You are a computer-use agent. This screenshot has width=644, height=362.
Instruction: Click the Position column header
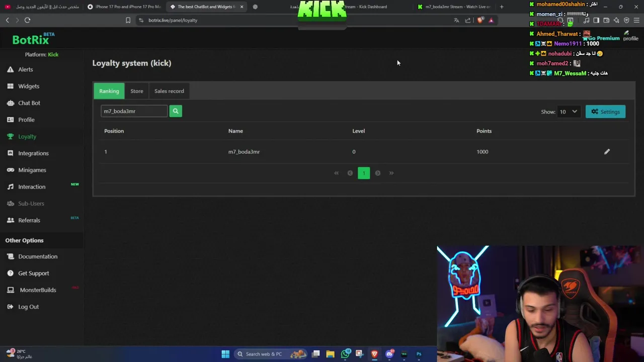(x=114, y=131)
